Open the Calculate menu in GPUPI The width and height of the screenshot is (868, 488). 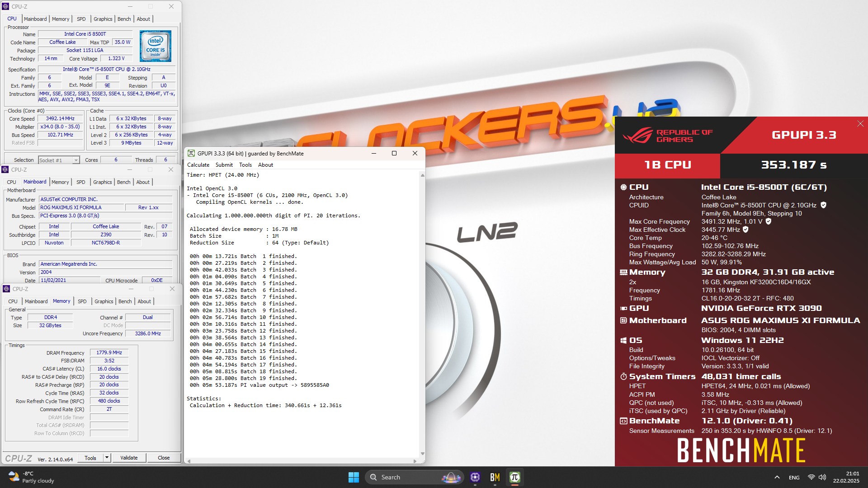tap(198, 165)
